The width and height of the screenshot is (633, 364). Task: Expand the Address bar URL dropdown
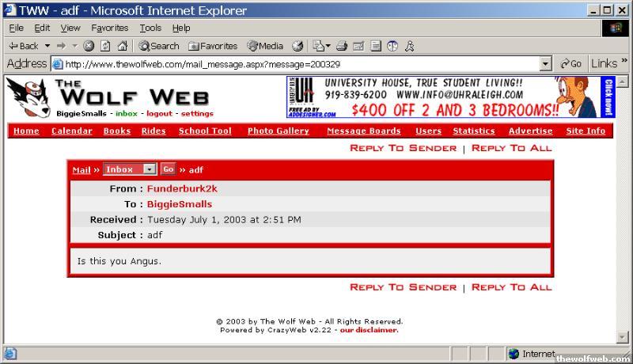click(x=545, y=64)
